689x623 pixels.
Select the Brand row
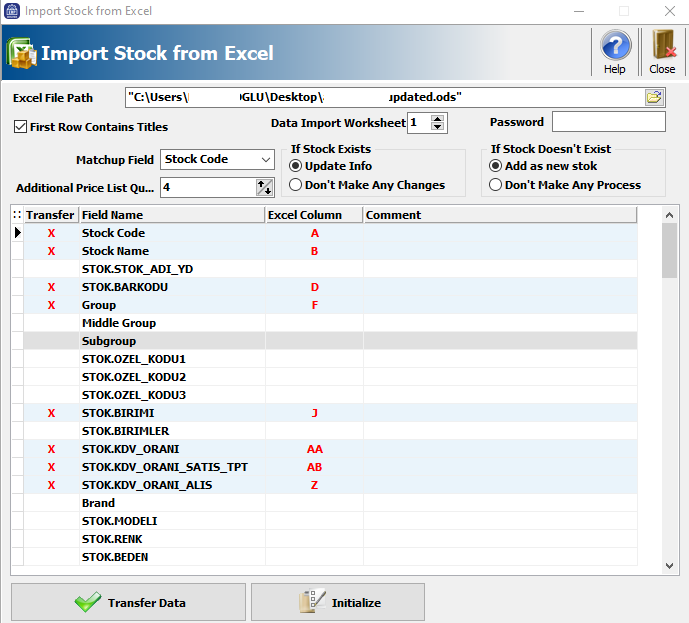330,503
